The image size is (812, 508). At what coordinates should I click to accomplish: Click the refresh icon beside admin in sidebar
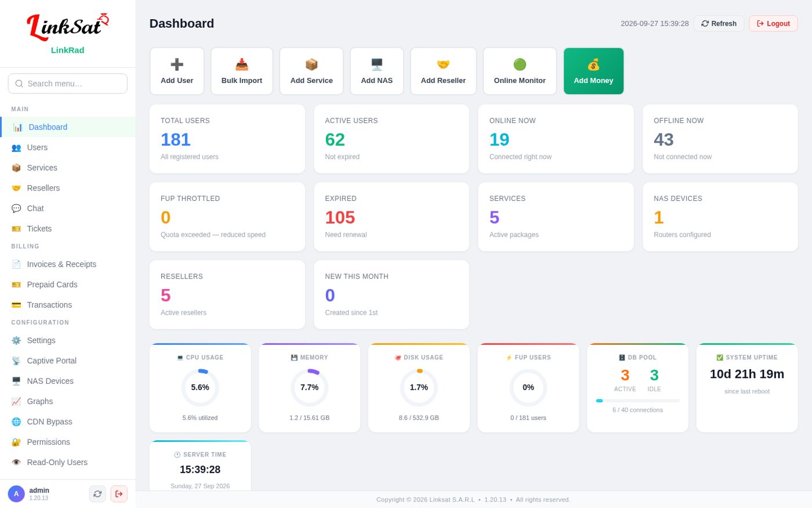pos(97,494)
